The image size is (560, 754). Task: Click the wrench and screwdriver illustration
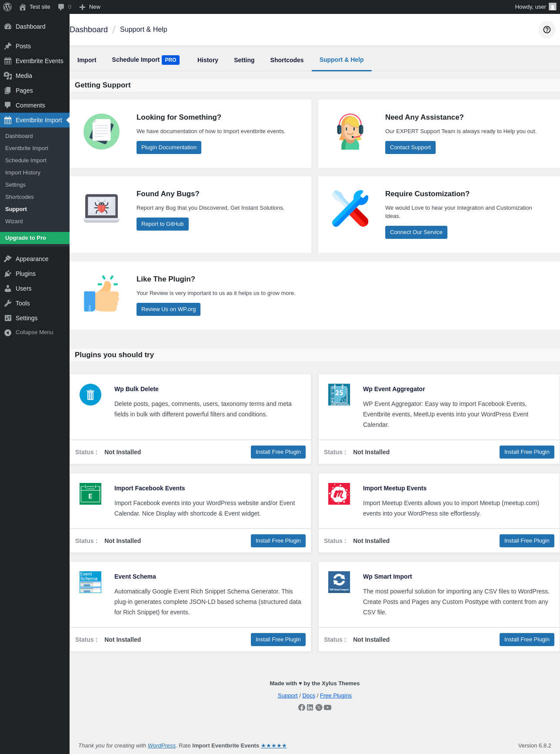click(x=350, y=208)
